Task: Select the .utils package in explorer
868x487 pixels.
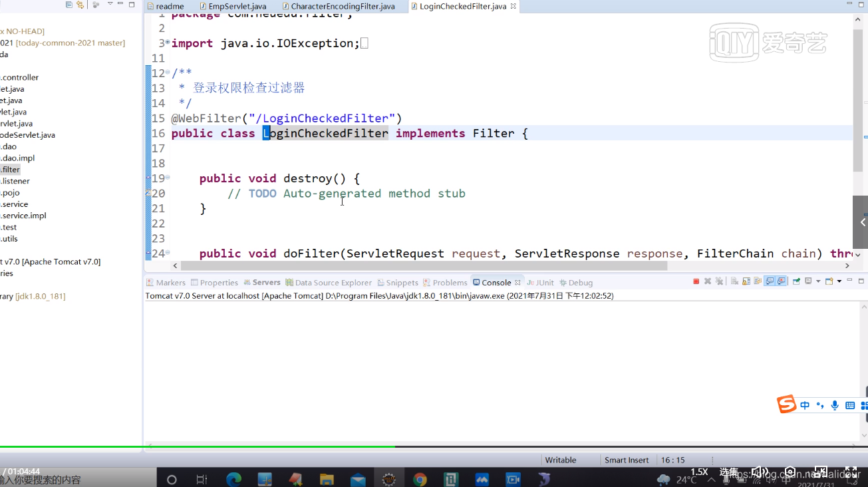Action: (9, 239)
